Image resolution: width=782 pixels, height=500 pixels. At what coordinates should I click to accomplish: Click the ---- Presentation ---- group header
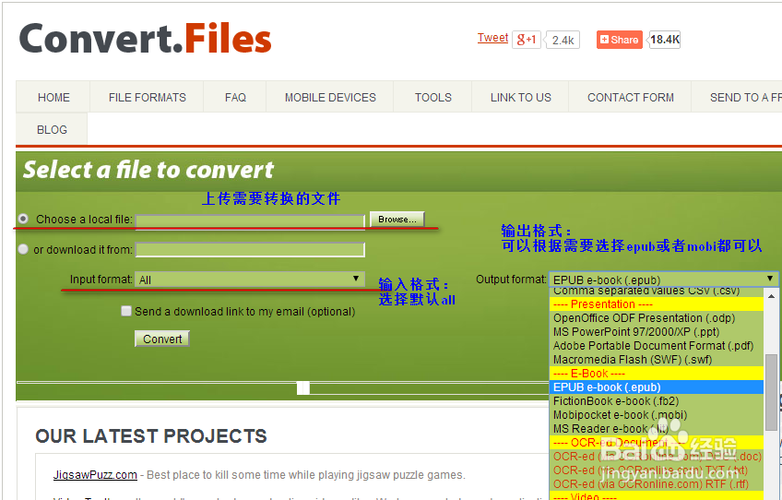coord(656,305)
